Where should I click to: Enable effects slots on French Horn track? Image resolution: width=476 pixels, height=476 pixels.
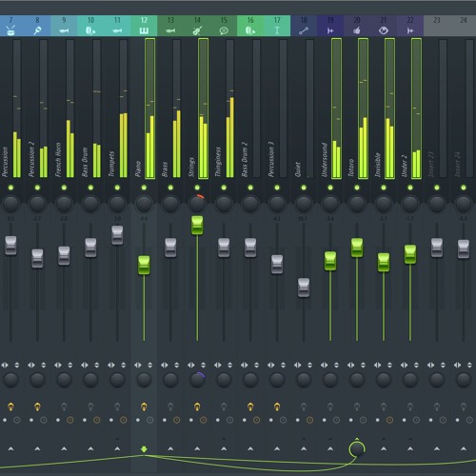pyautogui.click(x=64, y=407)
